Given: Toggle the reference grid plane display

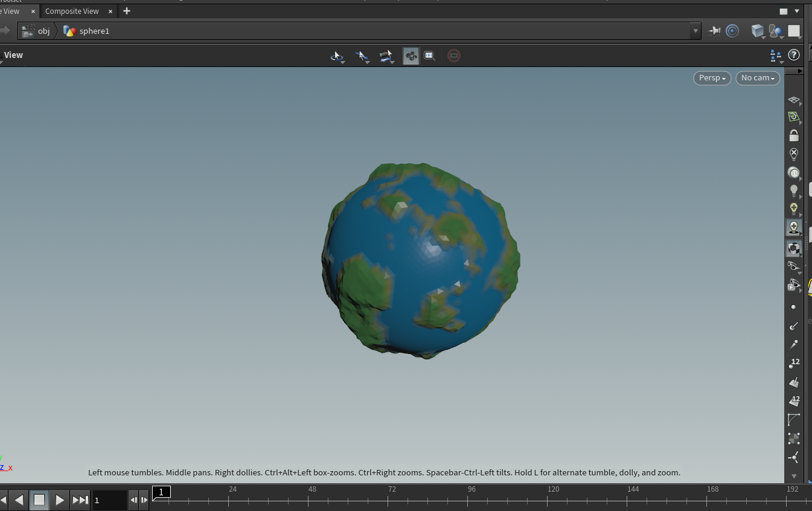Looking at the screenshot, I should 794,100.
